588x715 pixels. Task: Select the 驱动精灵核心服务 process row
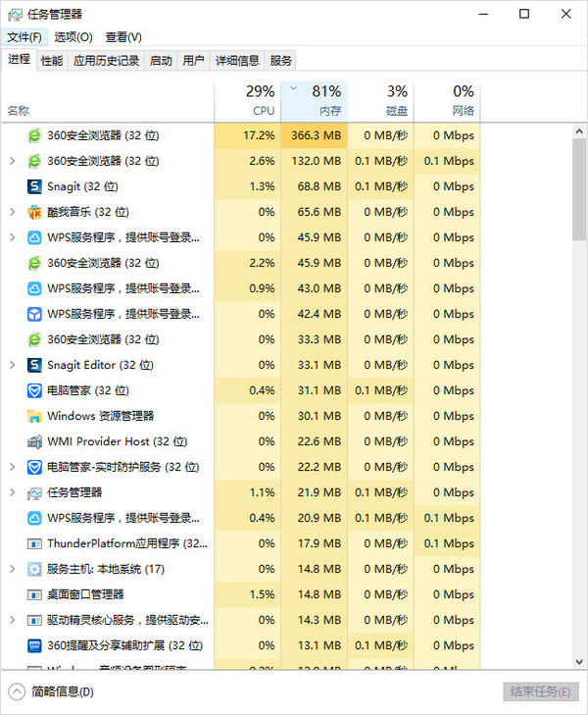coord(127,620)
